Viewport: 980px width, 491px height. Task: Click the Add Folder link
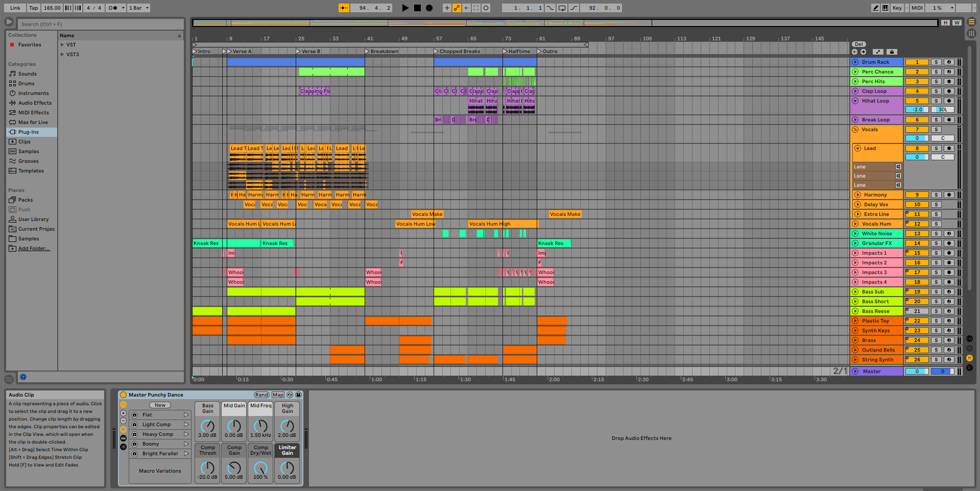click(x=34, y=249)
